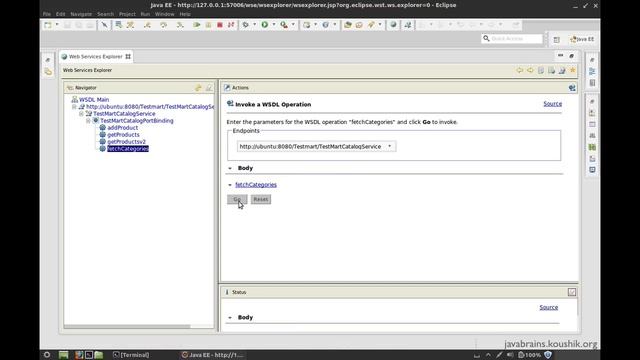The image size is (640, 360).
Task: Close the Web Services Explorer tab
Action: (x=128, y=57)
